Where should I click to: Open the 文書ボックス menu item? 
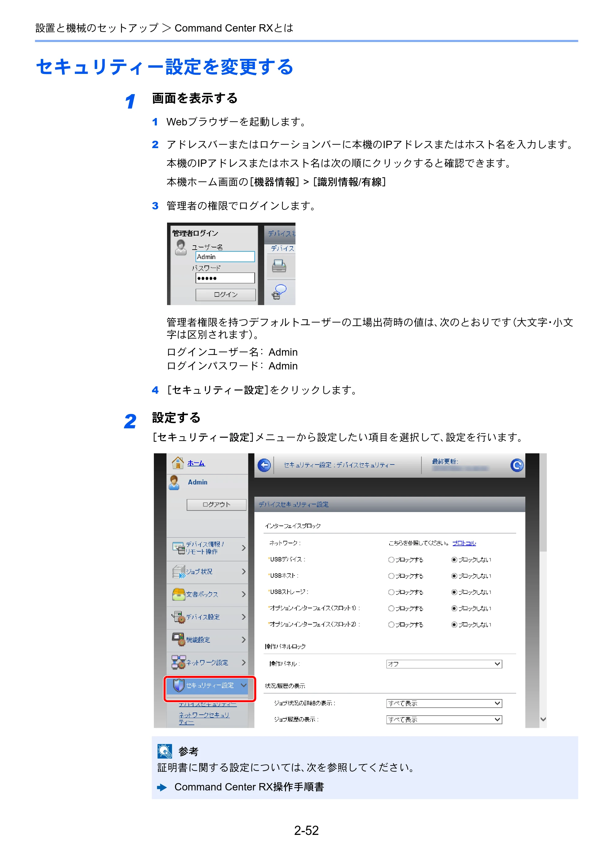(208, 595)
